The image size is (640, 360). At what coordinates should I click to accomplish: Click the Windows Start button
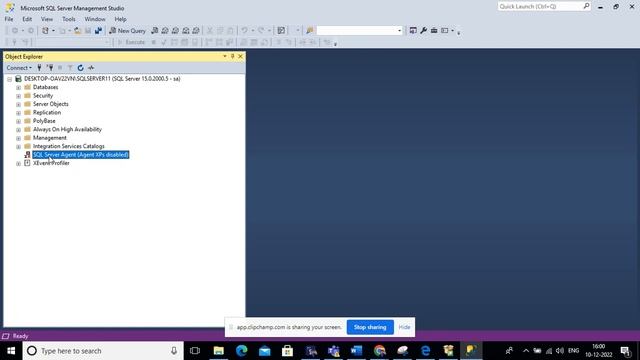point(11,351)
